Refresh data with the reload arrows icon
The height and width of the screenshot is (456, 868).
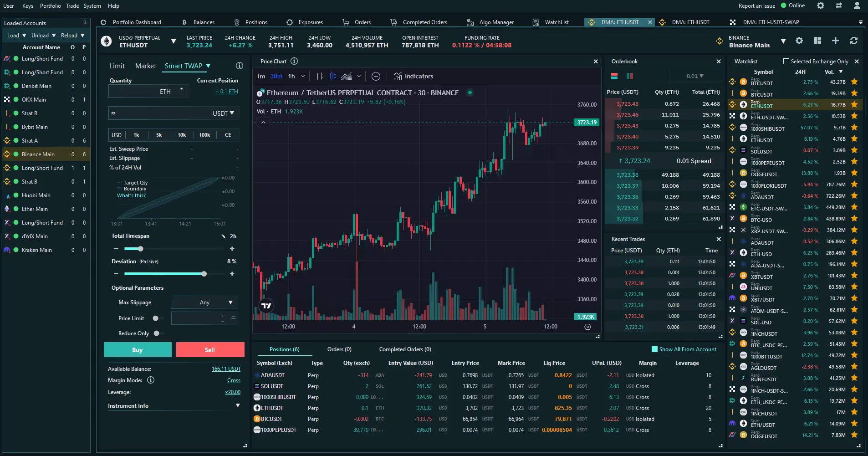click(854, 41)
